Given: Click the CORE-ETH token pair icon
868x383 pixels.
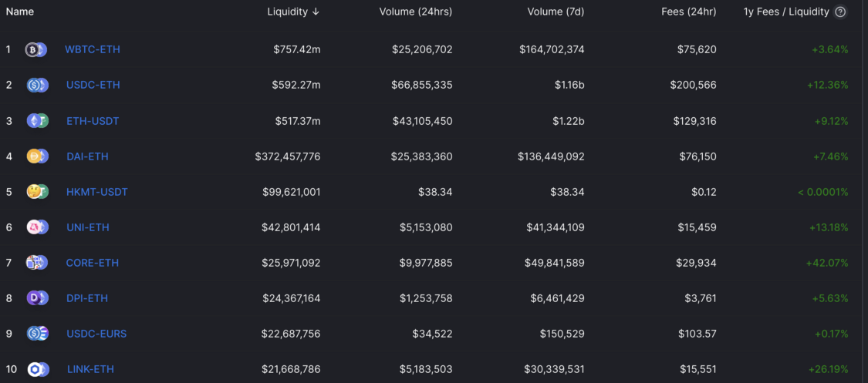Looking at the screenshot, I should [38, 263].
